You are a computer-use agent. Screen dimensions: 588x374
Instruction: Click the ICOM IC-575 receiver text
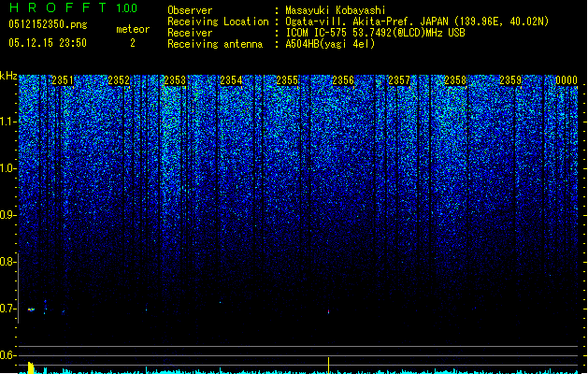click(376, 33)
